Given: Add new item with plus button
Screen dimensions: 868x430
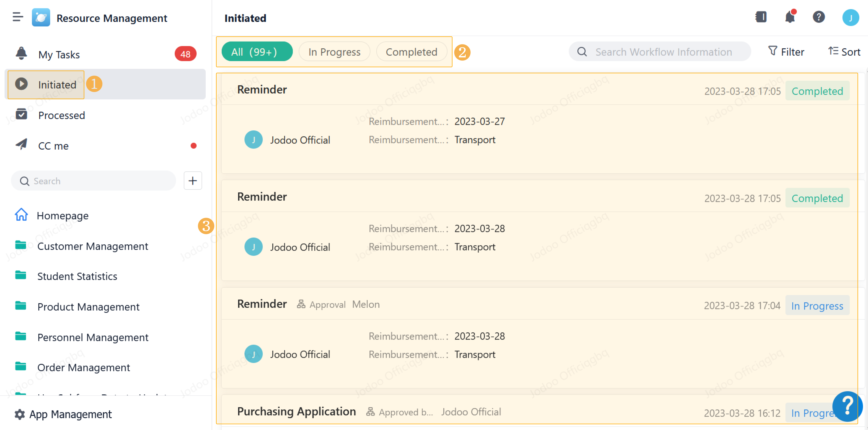Looking at the screenshot, I should click(193, 181).
